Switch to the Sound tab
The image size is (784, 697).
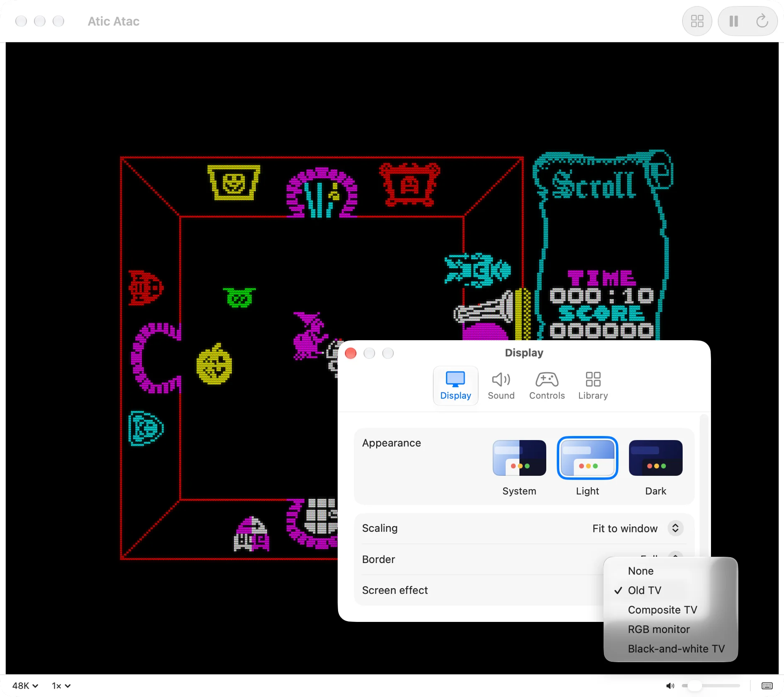click(x=501, y=385)
